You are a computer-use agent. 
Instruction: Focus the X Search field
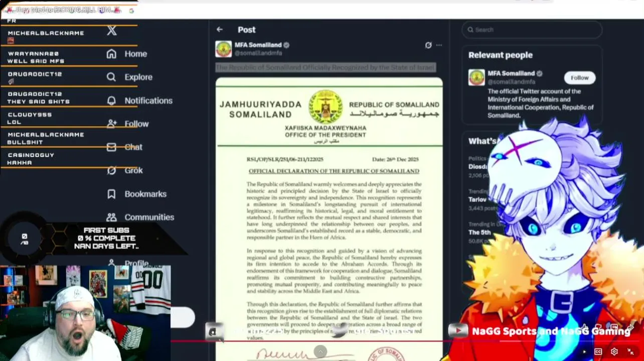[x=532, y=30]
